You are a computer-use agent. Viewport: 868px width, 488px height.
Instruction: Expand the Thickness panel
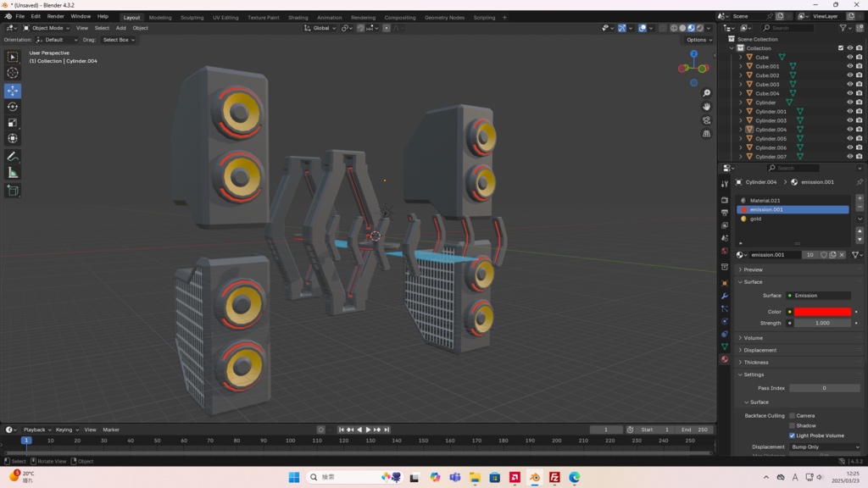pyautogui.click(x=755, y=363)
